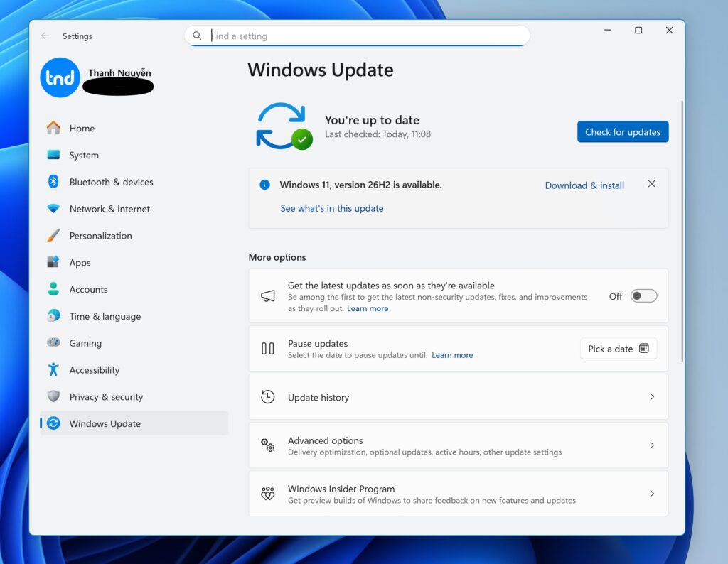Image resolution: width=728 pixels, height=564 pixels.
Task: Click the pause icon beside Pause updates
Action: click(x=268, y=348)
